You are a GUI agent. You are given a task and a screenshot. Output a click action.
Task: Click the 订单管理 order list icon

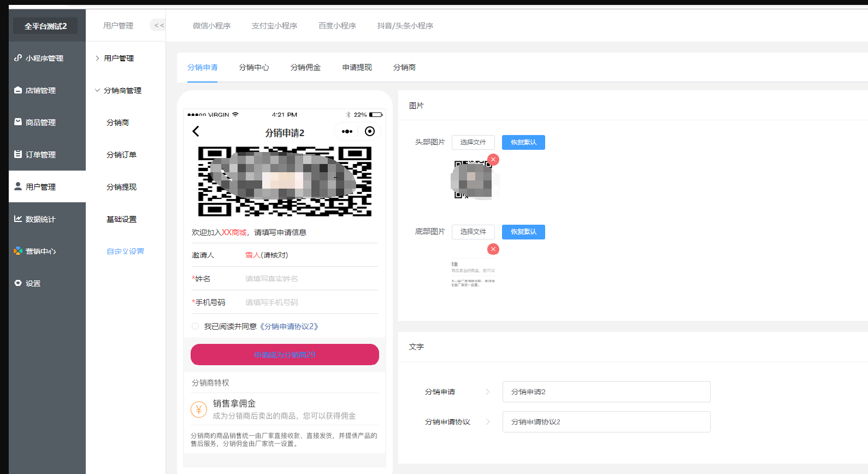pyautogui.click(x=18, y=154)
